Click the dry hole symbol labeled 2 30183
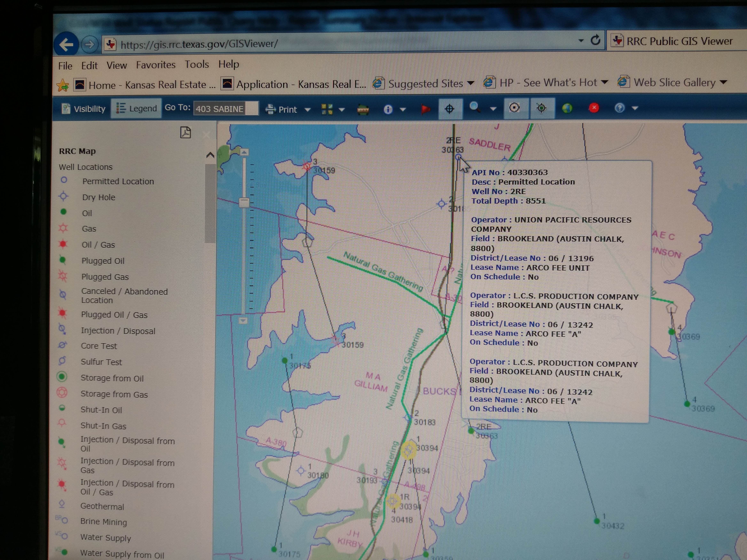Screen dimensions: 747x560 point(408,418)
